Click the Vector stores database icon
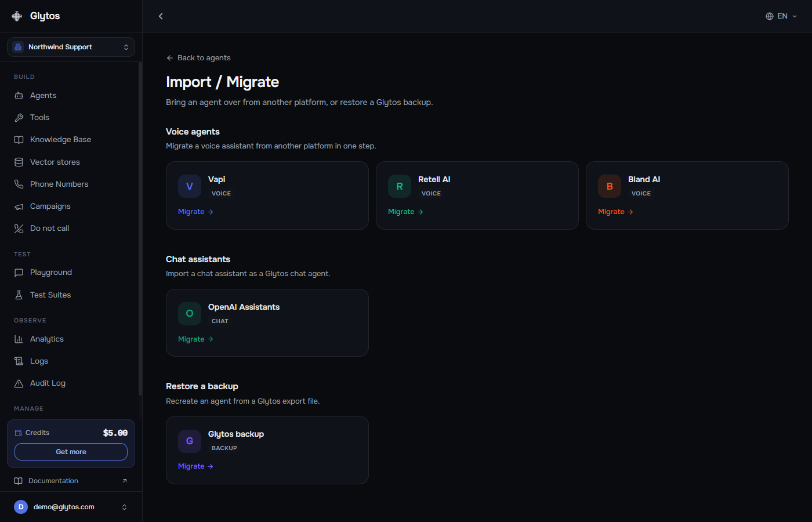The image size is (812, 522). pyautogui.click(x=19, y=162)
